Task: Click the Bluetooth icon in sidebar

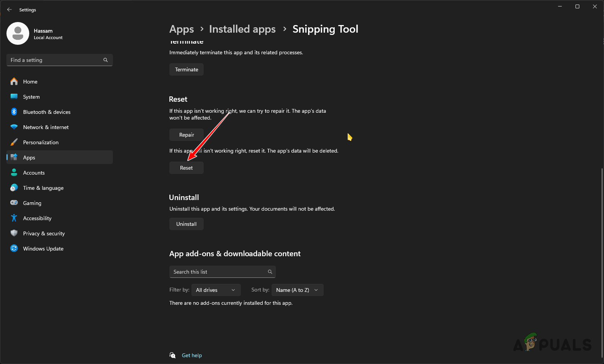Action: pyautogui.click(x=14, y=112)
